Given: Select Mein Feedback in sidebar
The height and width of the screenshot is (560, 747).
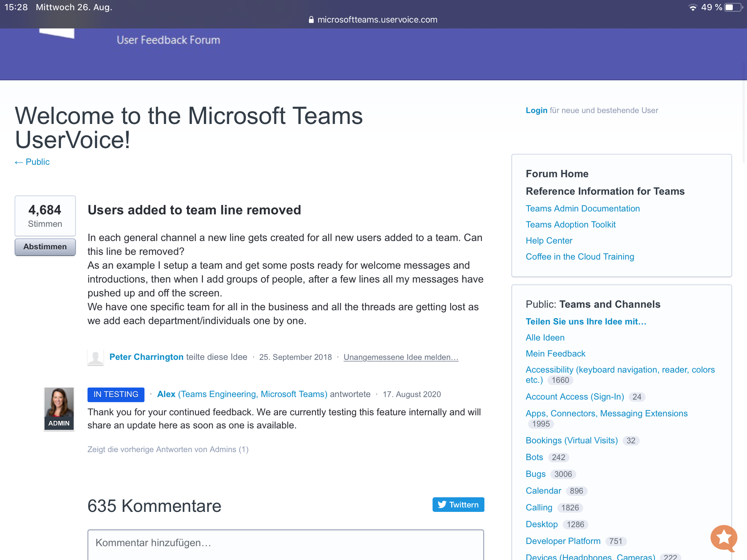Looking at the screenshot, I should click(x=555, y=354).
